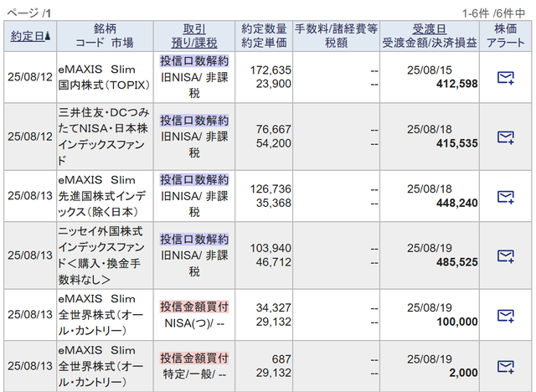Select settlement amount 485,525
The width and height of the screenshot is (536, 392).
pos(456,262)
